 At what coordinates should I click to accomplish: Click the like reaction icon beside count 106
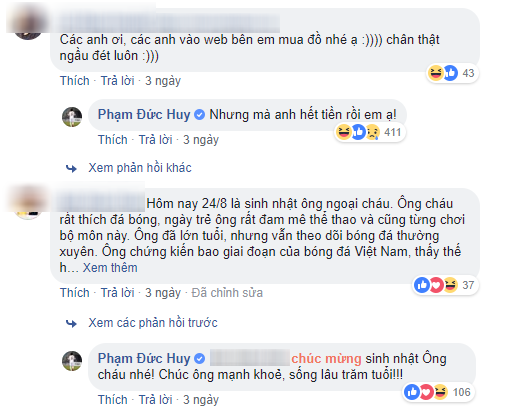click(412, 392)
